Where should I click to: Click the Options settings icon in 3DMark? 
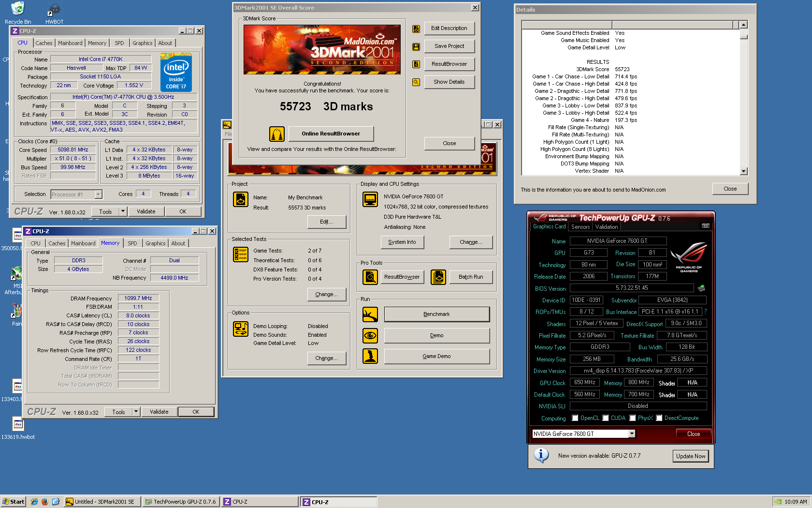tap(241, 329)
